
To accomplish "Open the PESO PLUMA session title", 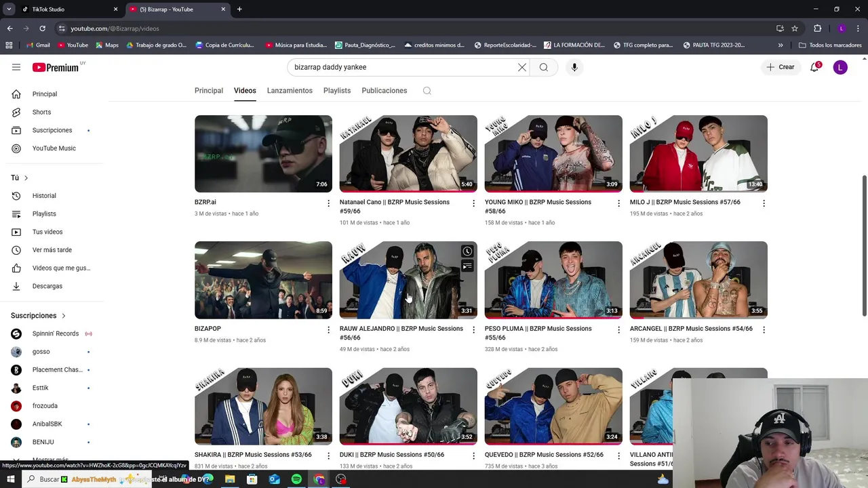I will (x=538, y=333).
